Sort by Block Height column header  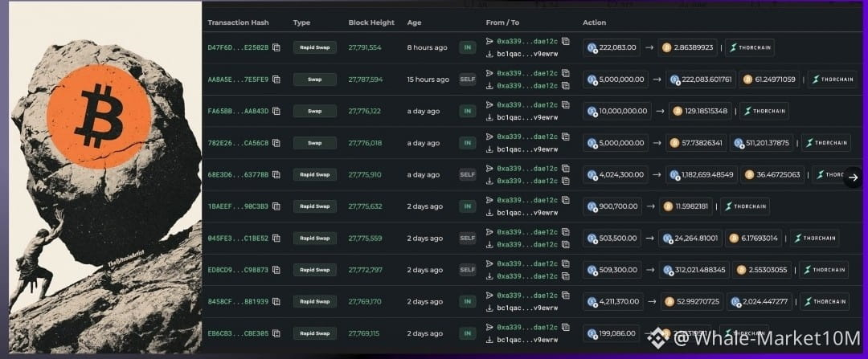371,22
